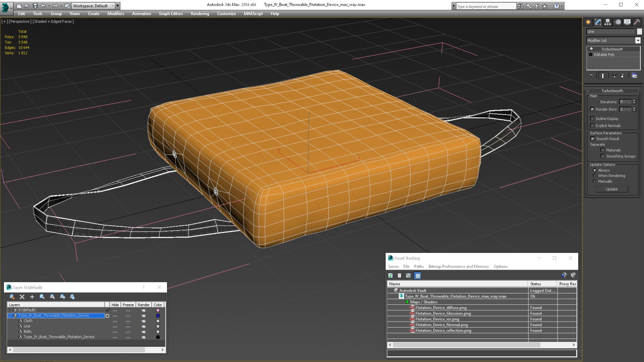The height and width of the screenshot is (362, 644).
Task: Toggle TurboSmooth modifier lightbulb visibility
Action: click(x=591, y=49)
